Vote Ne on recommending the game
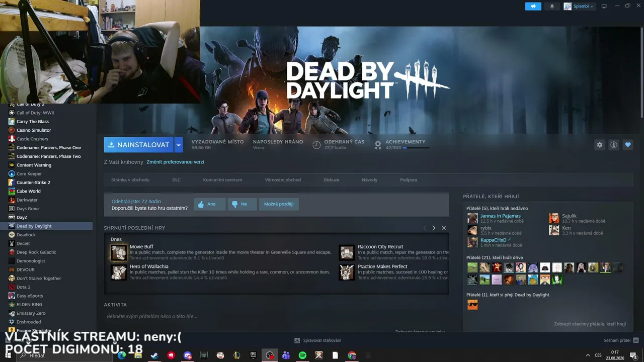The height and width of the screenshot is (362, 644). tap(242, 204)
